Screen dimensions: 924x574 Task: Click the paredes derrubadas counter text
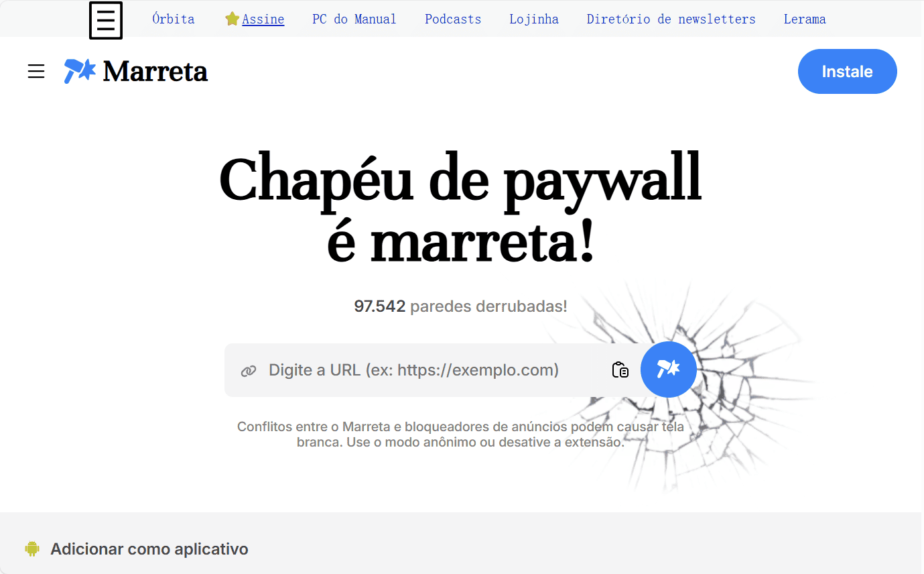point(461,306)
